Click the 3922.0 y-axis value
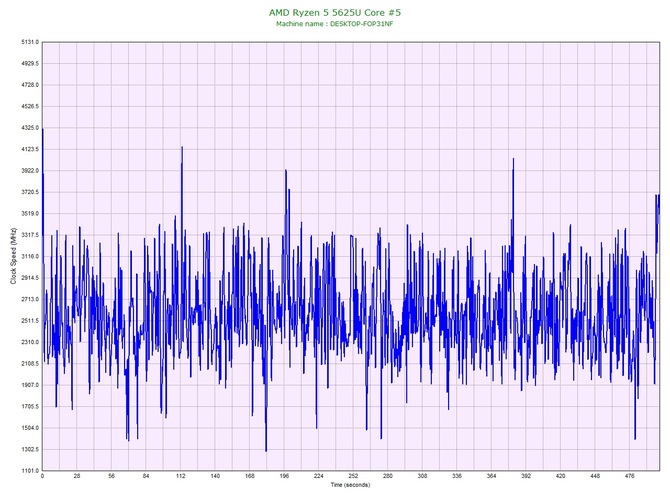 point(30,171)
